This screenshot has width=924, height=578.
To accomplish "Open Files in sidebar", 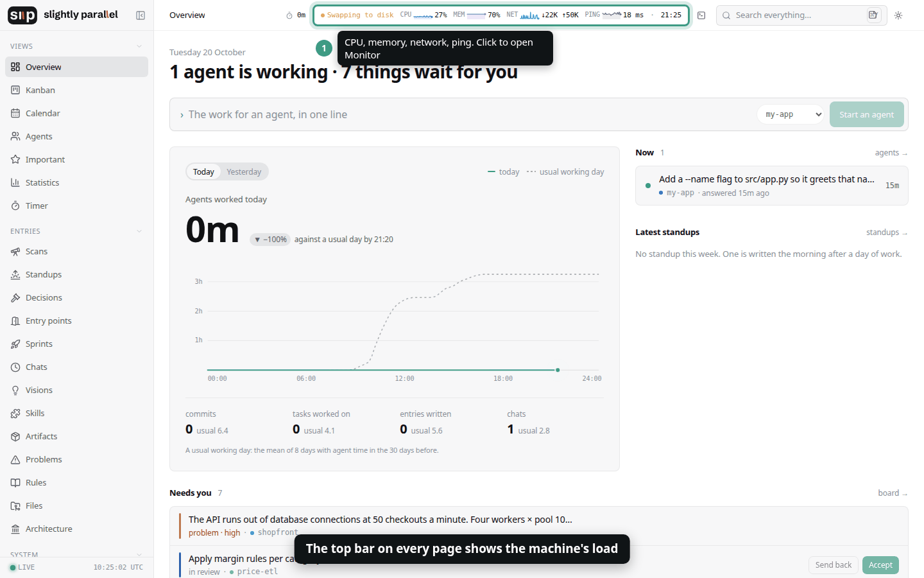I will pyautogui.click(x=76, y=505).
